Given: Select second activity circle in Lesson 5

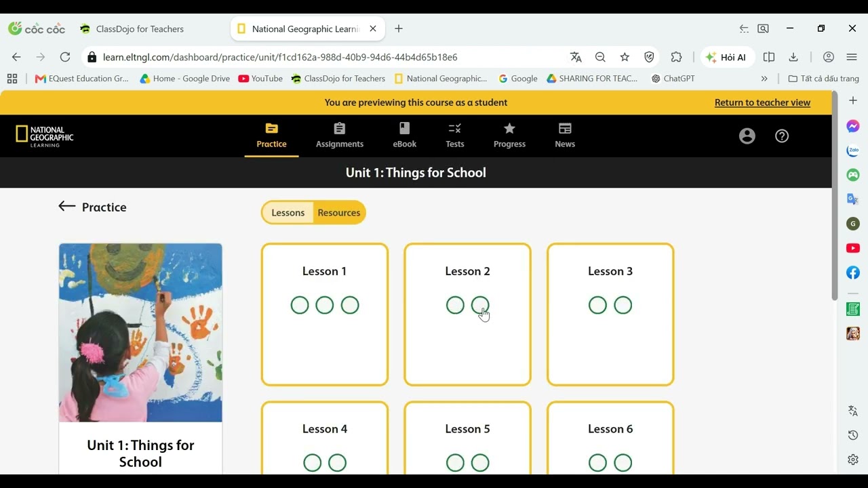Looking at the screenshot, I should (480, 463).
